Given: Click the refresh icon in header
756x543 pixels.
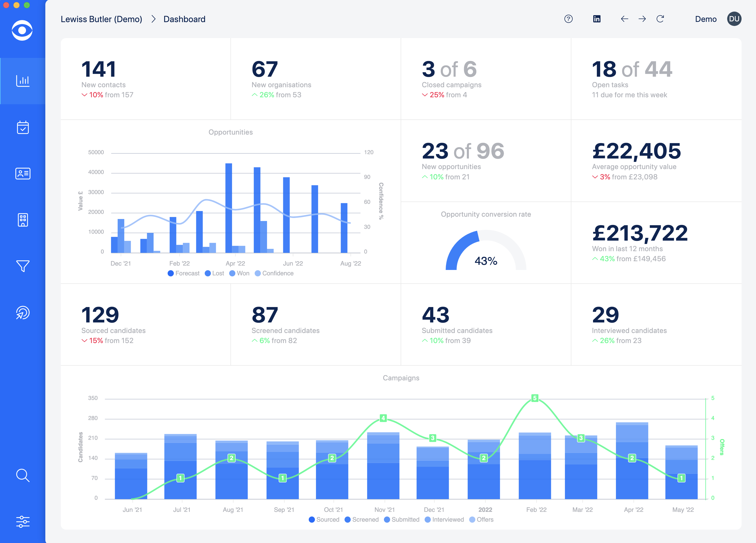Looking at the screenshot, I should coord(660,19).
